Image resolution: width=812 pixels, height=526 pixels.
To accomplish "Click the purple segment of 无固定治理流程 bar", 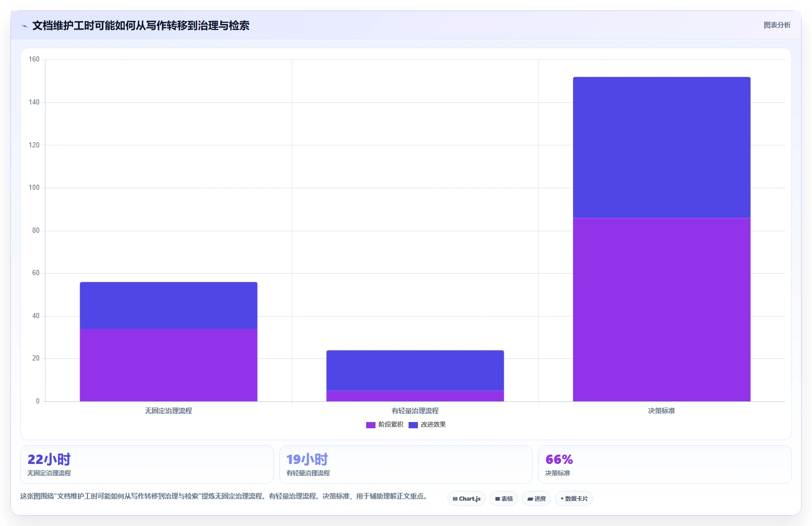I will (169, 365).
